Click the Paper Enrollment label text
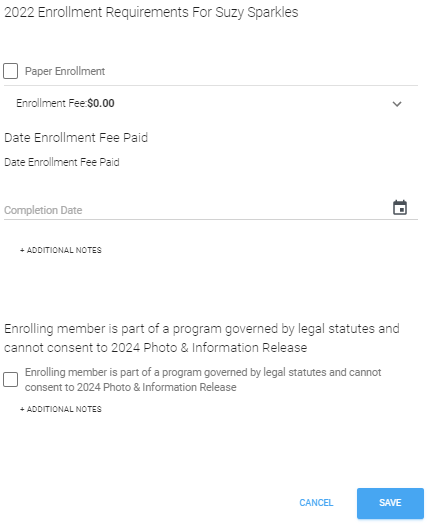The image size is (430, 526). tap(65, 71)
